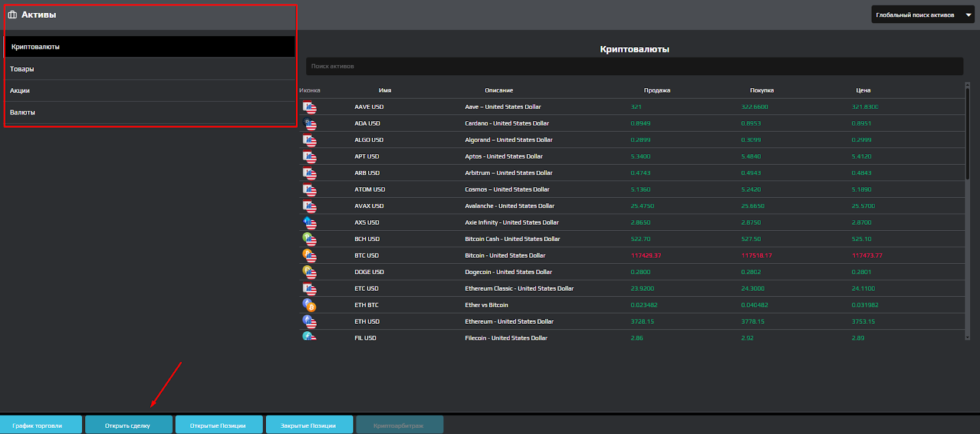This screenshot has width=980, height=434.
Task: Select the APT USD name cell
Action: pos(366,157)
